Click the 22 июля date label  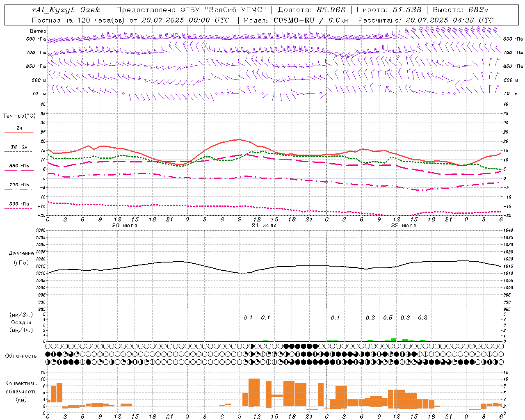pos(404,226)
